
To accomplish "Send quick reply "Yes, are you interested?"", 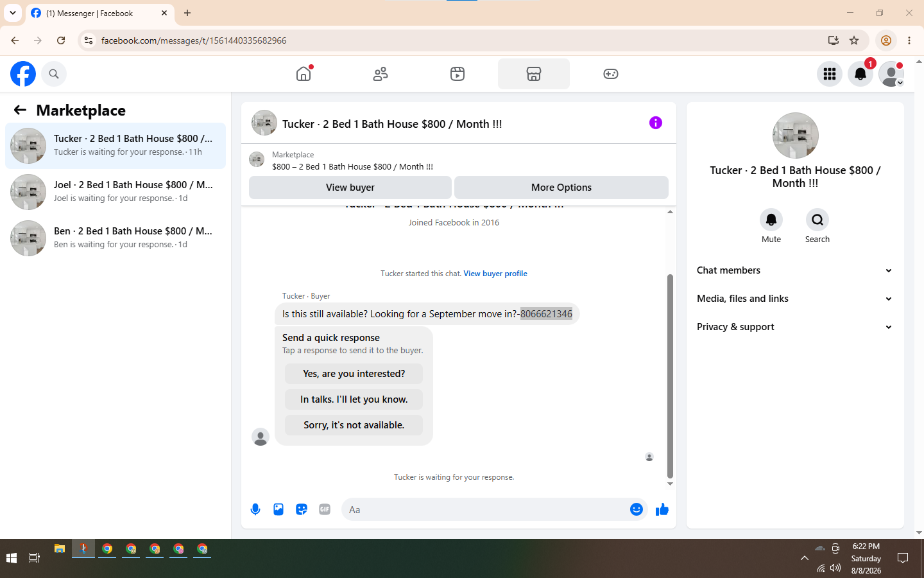I will point(354,374).
